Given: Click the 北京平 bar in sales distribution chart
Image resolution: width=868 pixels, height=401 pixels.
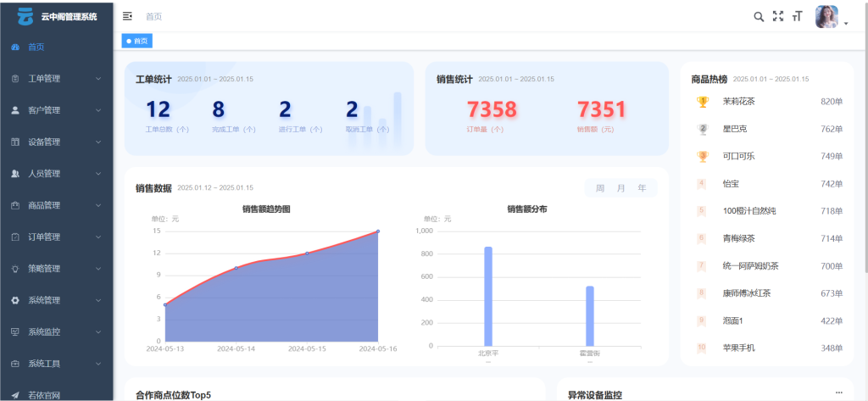Looking at the screenshot, I should click(x=488, y=297).
